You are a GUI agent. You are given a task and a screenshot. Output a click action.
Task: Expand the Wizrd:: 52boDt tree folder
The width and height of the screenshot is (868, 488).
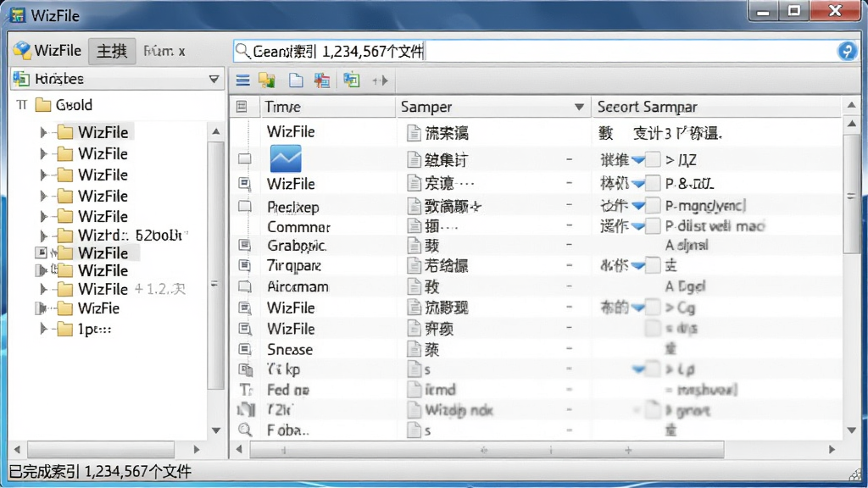tap(43, 236)
